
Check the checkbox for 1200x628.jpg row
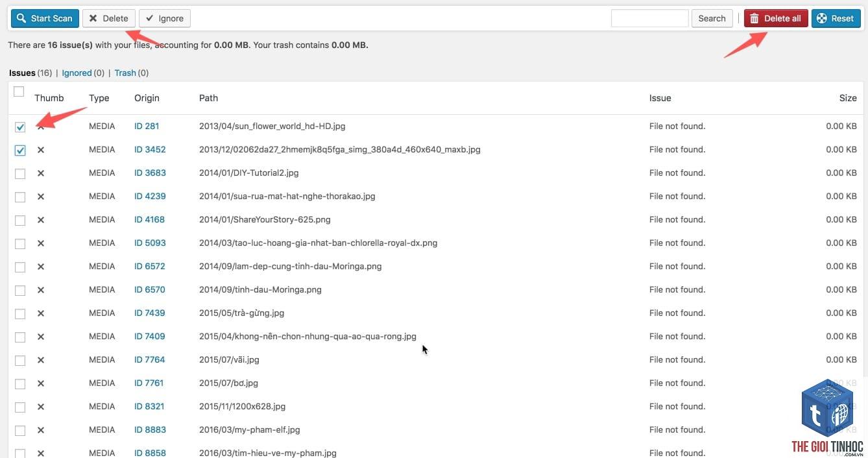(x=20, y=407)
